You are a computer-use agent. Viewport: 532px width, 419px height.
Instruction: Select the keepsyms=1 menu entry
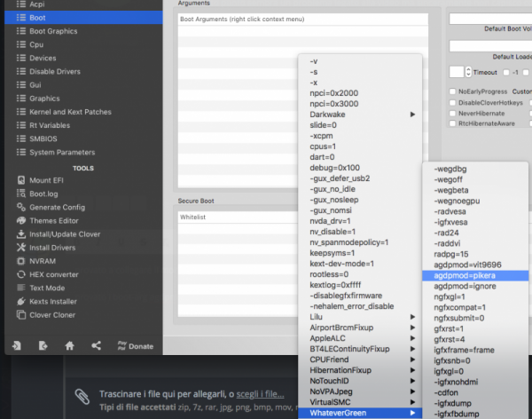[360, 253]
